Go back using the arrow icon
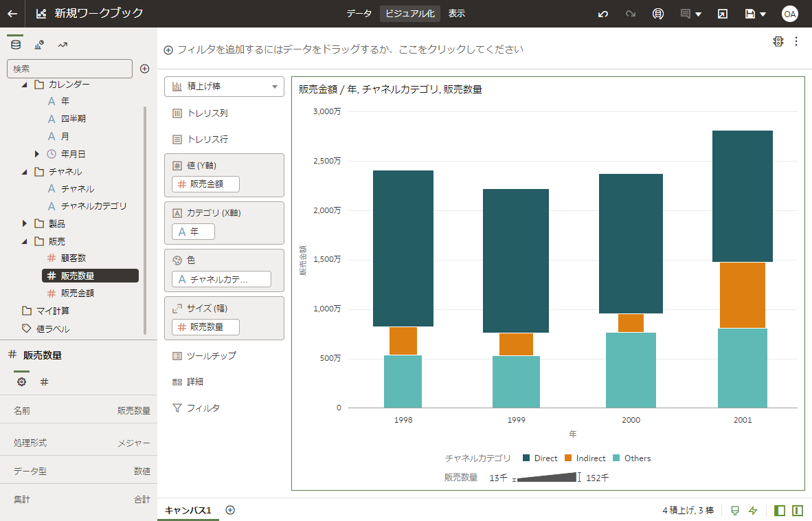812x521 pixels. 12,14
